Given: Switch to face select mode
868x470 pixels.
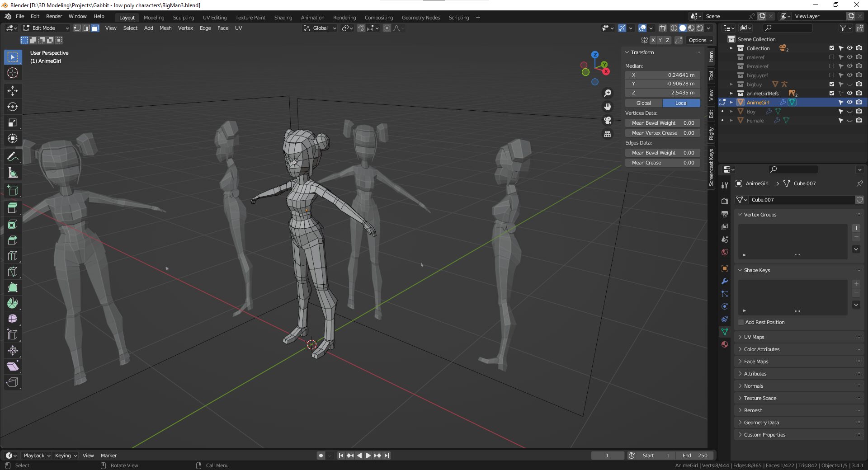Looking at the screenshot, I should (x=95, y=28).
